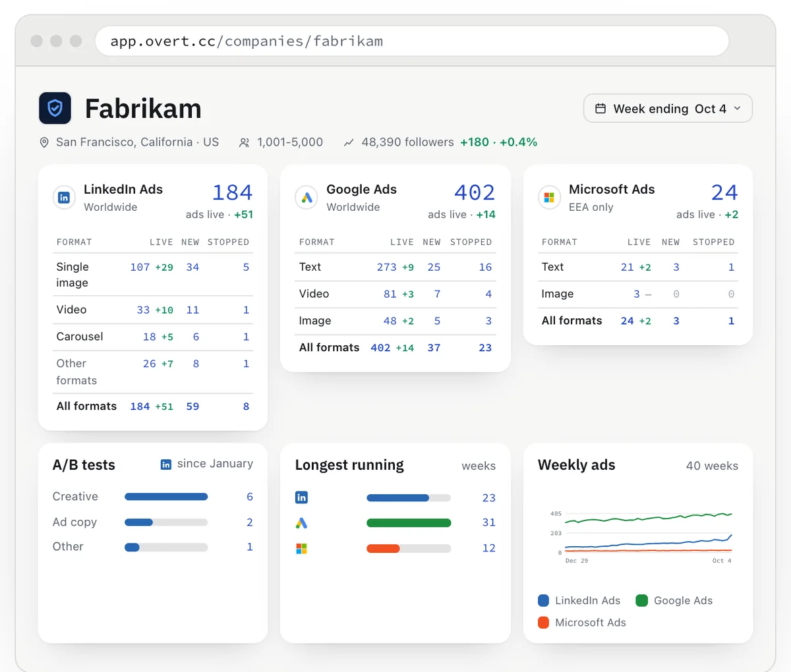This screenshot has height=672, width=791.
Task: Click Text row in Google Ads table
Action: pos(395,267)
